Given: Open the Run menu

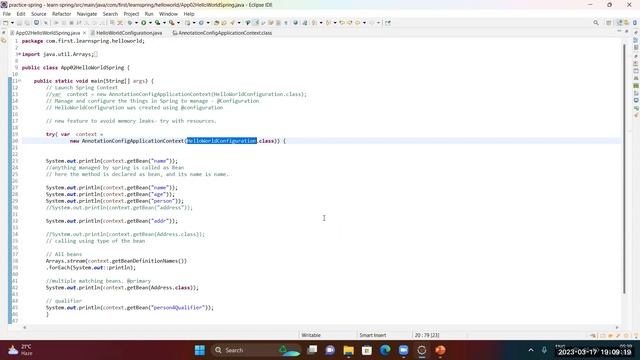Looking at the screenshot, I should pos(149,14).
